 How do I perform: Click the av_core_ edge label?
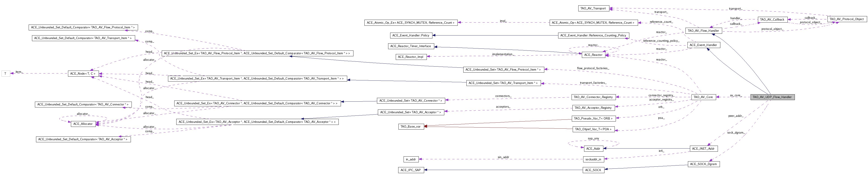pyautogui.click(x=736, y=96)
